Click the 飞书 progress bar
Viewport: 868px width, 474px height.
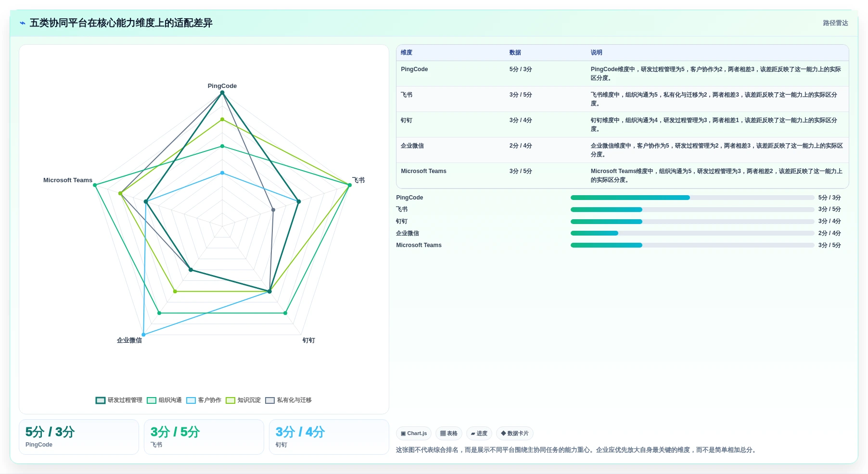692,210
